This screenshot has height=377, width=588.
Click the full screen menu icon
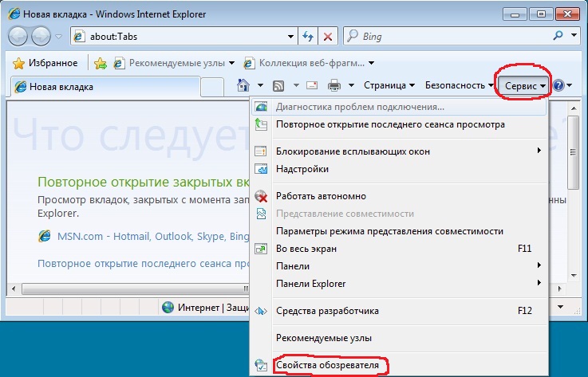(x=261, y=249)
